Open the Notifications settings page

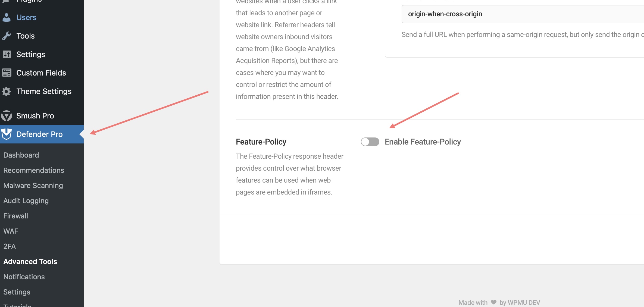[x=24, y=276]
